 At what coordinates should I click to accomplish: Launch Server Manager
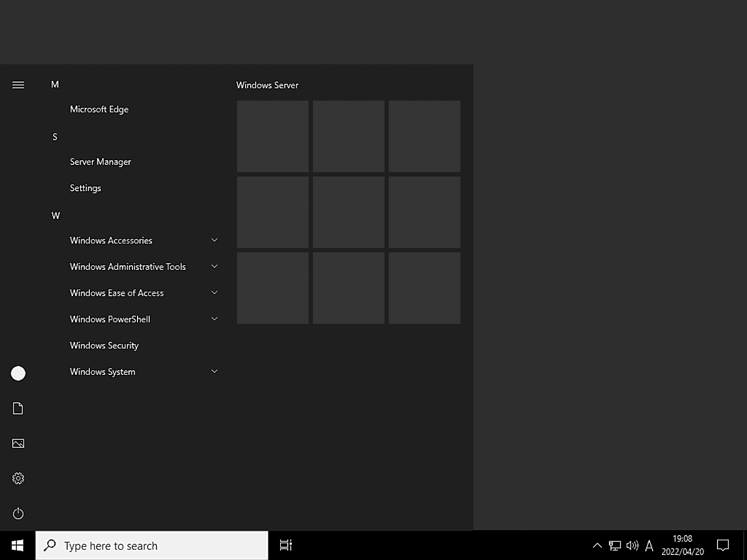pyautogui.click(x=100, y=161)
